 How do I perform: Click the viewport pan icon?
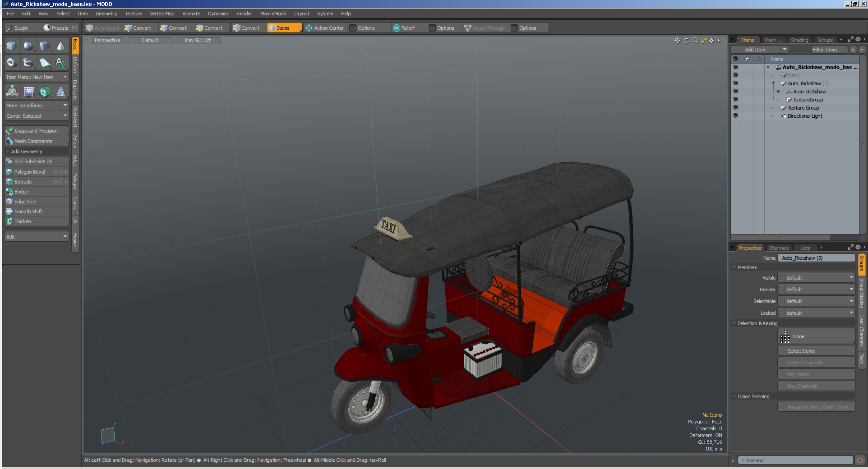coord(677,41)
